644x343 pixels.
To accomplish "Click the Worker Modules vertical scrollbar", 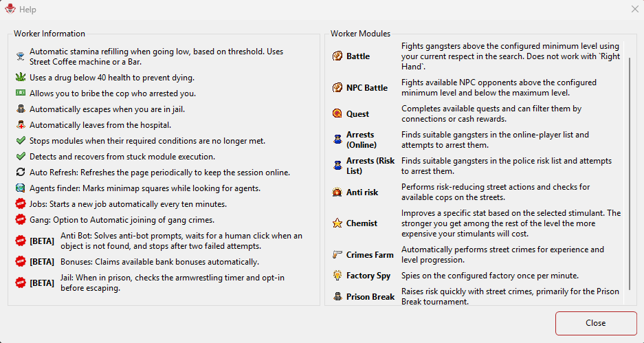I will click(630, 174).
